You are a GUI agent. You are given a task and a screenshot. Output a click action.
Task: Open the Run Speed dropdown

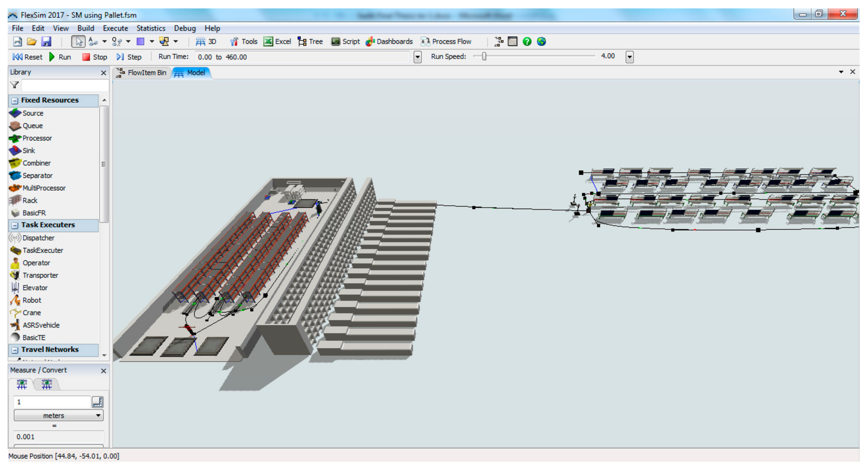click(x=629, y=57)
